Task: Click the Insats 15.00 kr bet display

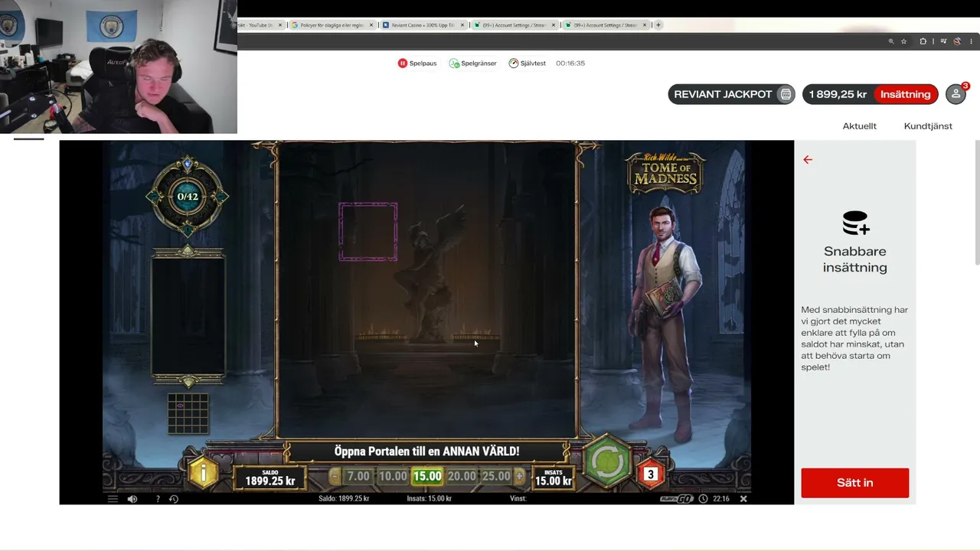Action: point(553,478)
